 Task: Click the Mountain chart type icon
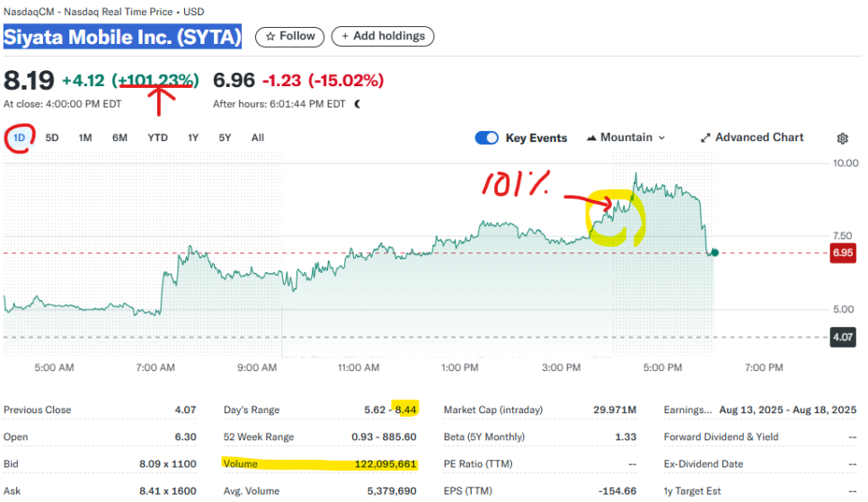(x=591, y=137)
